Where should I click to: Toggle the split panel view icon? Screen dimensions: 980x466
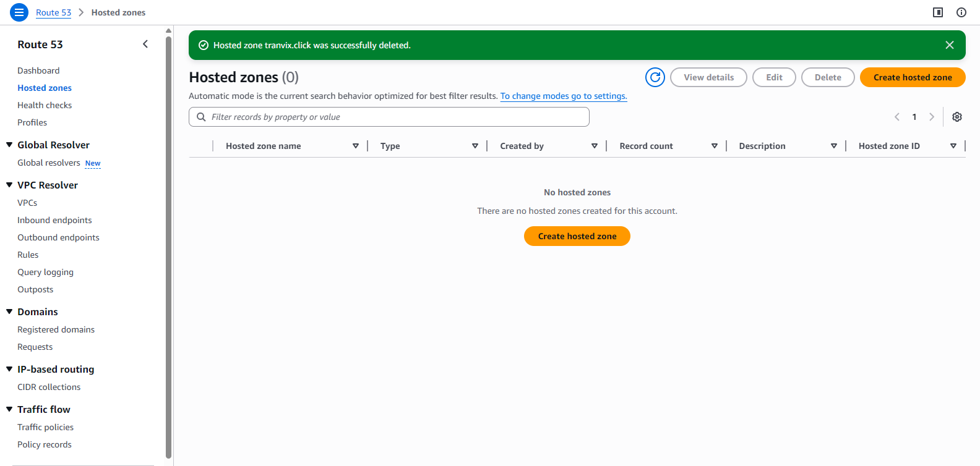click(x=938, y=12)
